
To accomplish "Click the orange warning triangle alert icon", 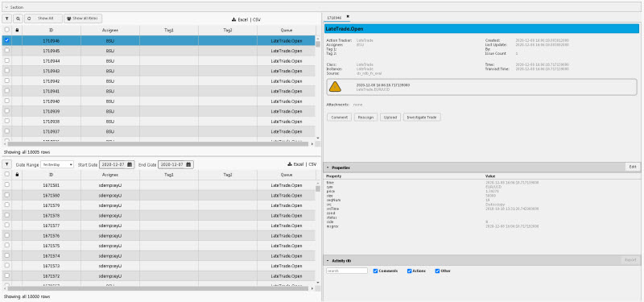I will click(x=335, y=87).
